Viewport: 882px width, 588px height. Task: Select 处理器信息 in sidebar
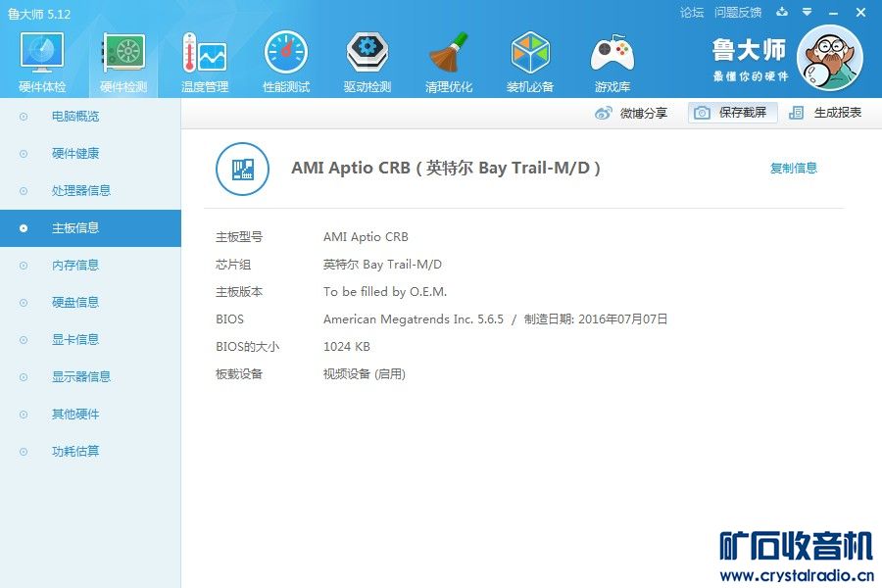pyautogui.click(x=90, y=191)
